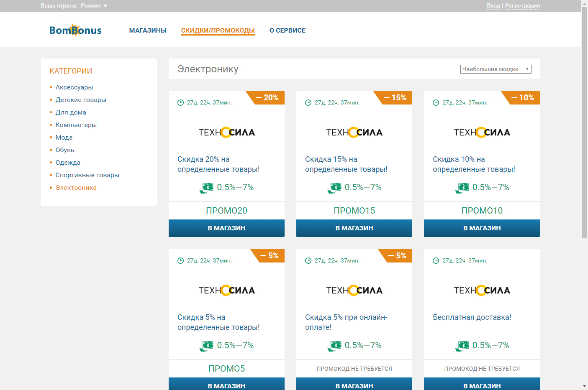Click the Скидка 20% на определенные товары text
Viewport: 588px width, 390px height.
point(218,164)
